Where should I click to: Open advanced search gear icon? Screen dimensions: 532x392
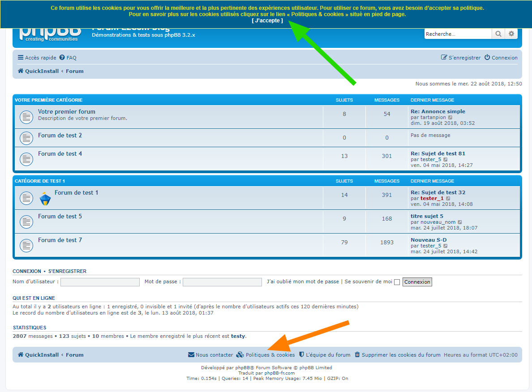coord(511,34)
